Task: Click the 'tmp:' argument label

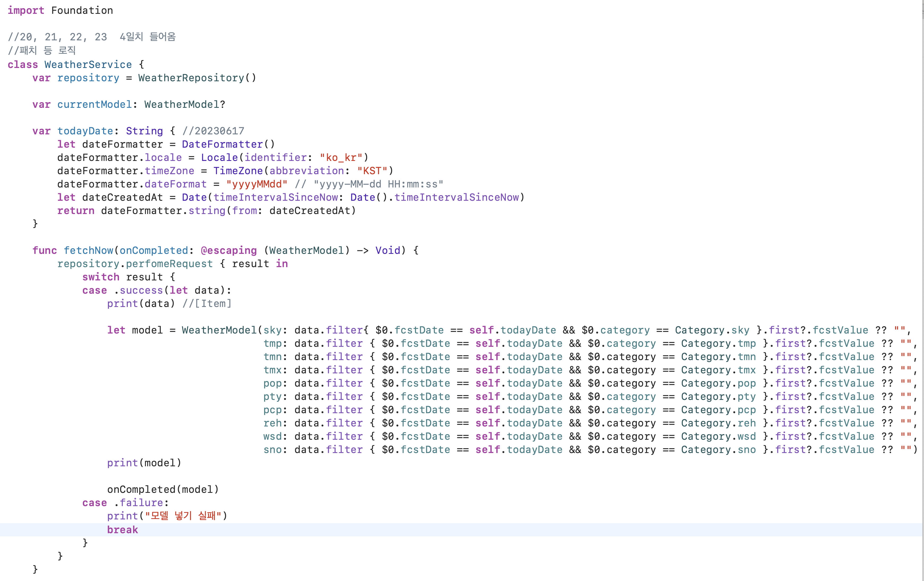Action: (x=275, y=343)
